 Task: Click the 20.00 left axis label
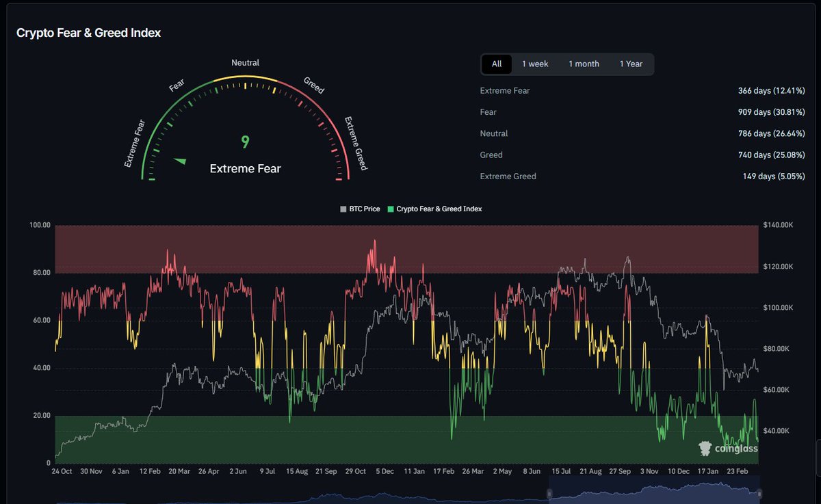pos(42,416)
